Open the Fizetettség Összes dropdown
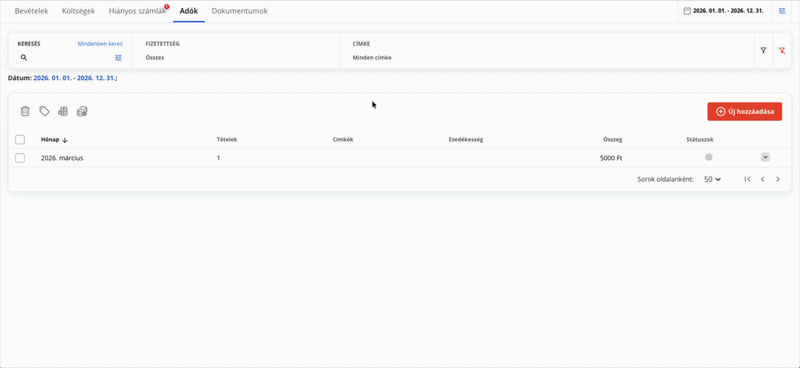Image resolution: width=800 pixels, height=368 pixels. pyautogui.click(x=236, y=58)
